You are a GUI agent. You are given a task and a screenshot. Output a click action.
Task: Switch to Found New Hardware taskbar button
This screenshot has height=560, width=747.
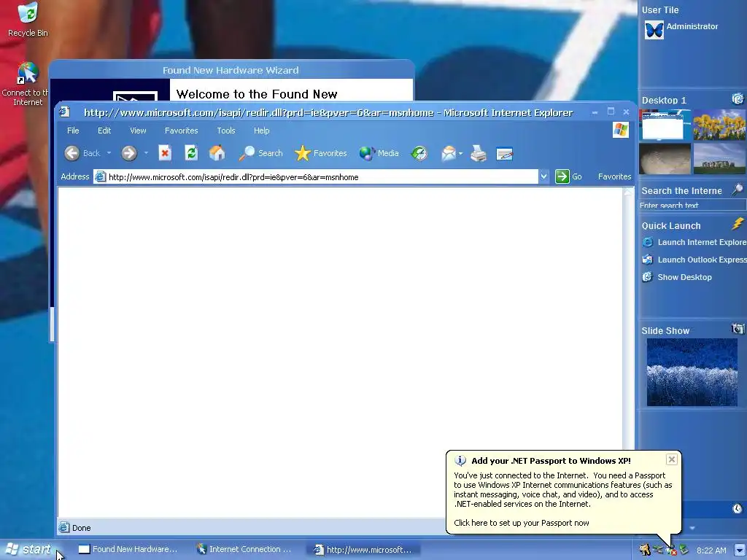128,550
